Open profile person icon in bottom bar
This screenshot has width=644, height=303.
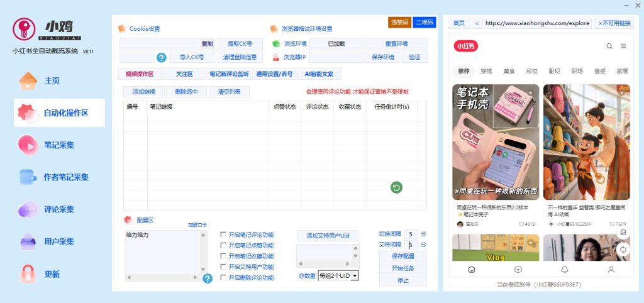pyautogui.click(x=611, y=269)
